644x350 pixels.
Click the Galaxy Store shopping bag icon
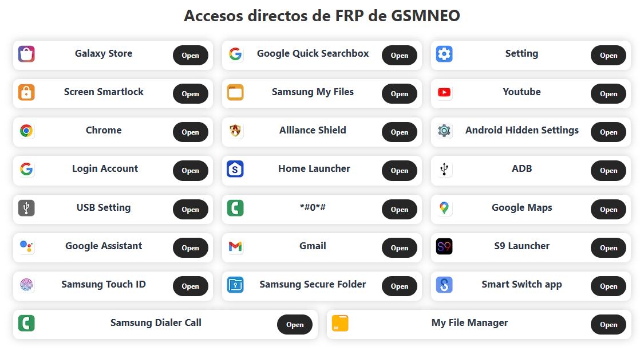(x=26, y=54)
